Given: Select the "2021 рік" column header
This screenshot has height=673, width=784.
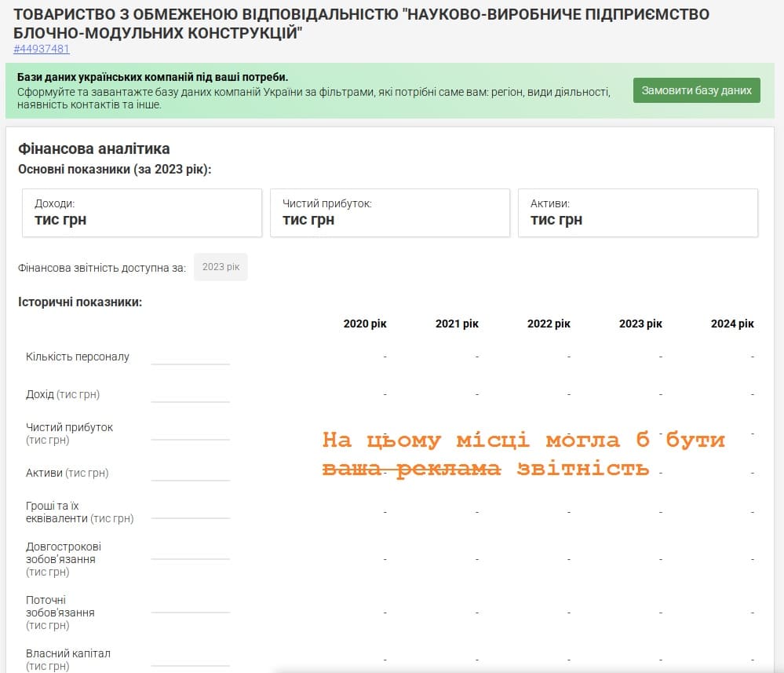Looking at the screenshot, I should (457, 324).
